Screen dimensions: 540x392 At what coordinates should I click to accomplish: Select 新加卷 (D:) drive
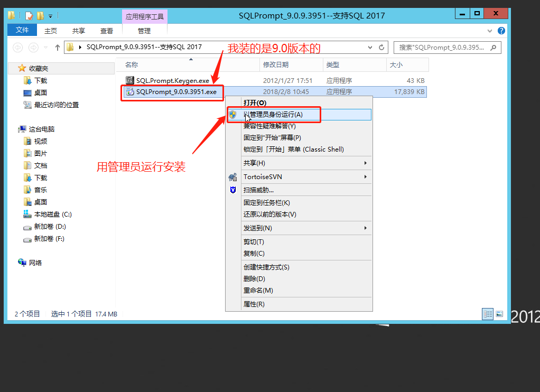click(x=50, y=227)
